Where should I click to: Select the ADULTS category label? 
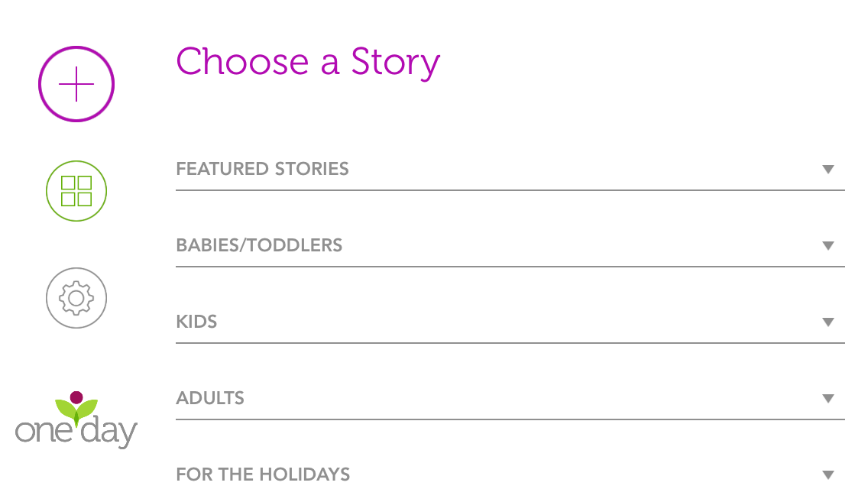pyautogui.click(x=210, y=398)
